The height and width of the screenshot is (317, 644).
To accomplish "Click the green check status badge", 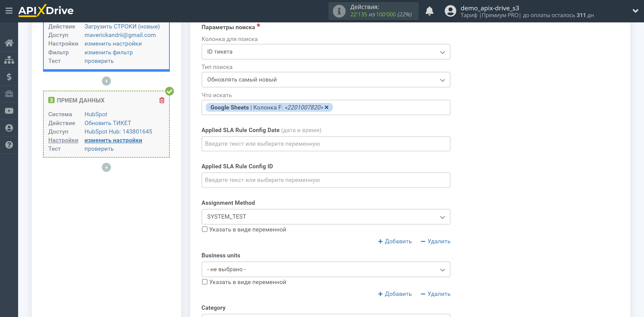I will point(170,91).
